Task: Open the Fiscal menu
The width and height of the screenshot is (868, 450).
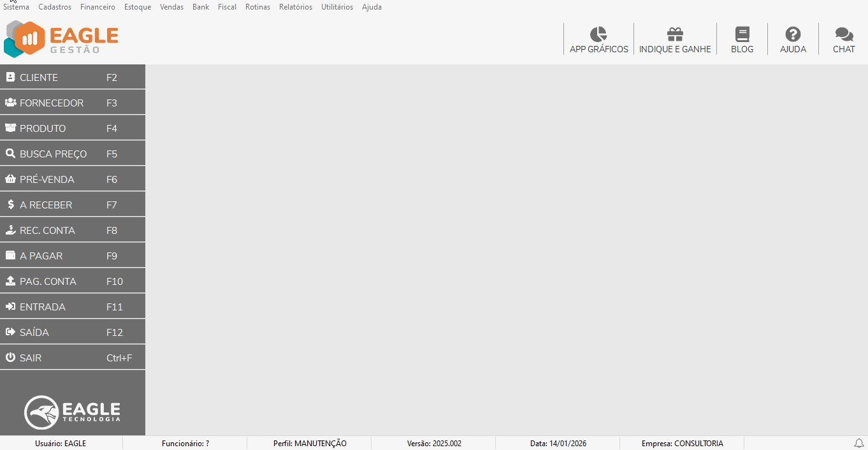Action: click(x=227, y=7)
